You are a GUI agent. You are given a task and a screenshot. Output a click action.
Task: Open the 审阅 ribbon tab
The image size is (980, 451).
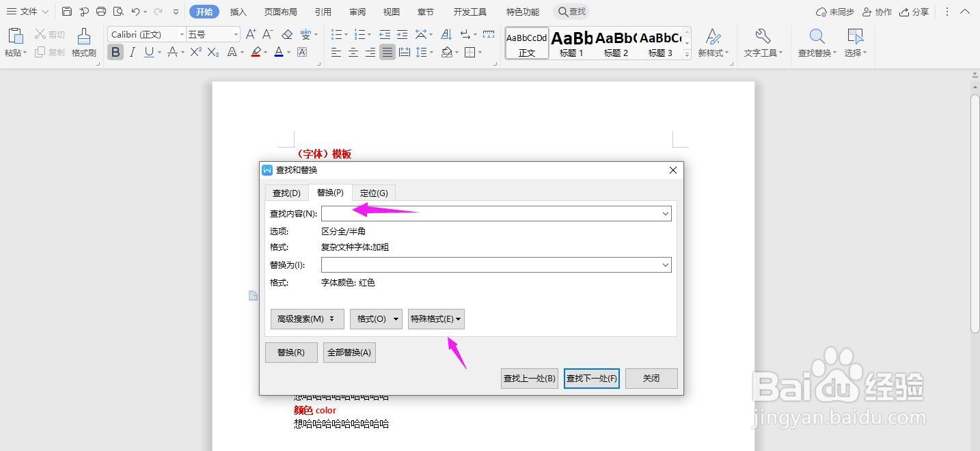tap(357, 12)
